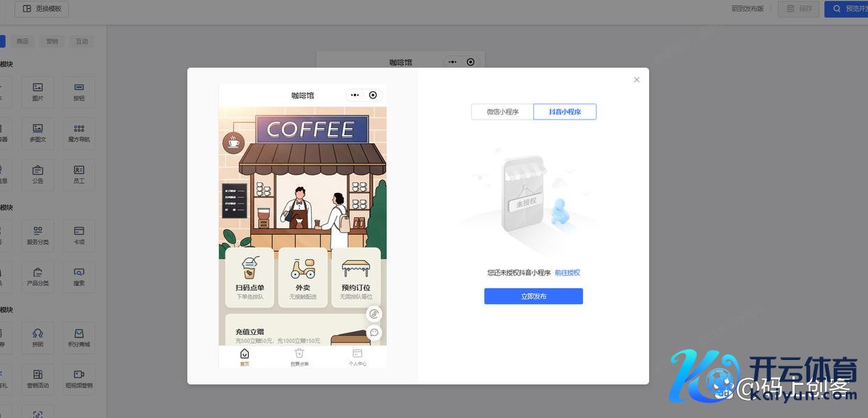Screen dimensions: 868x418
Task: Click the link floating icon above chat
Action: click(x=375, y=314)
